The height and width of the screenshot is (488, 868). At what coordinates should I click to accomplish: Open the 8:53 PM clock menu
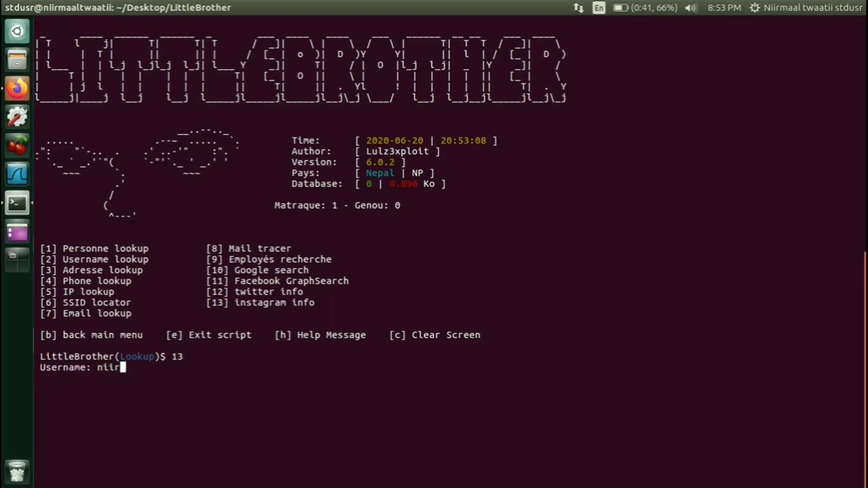pyautogui.click(x=724, y=7)
